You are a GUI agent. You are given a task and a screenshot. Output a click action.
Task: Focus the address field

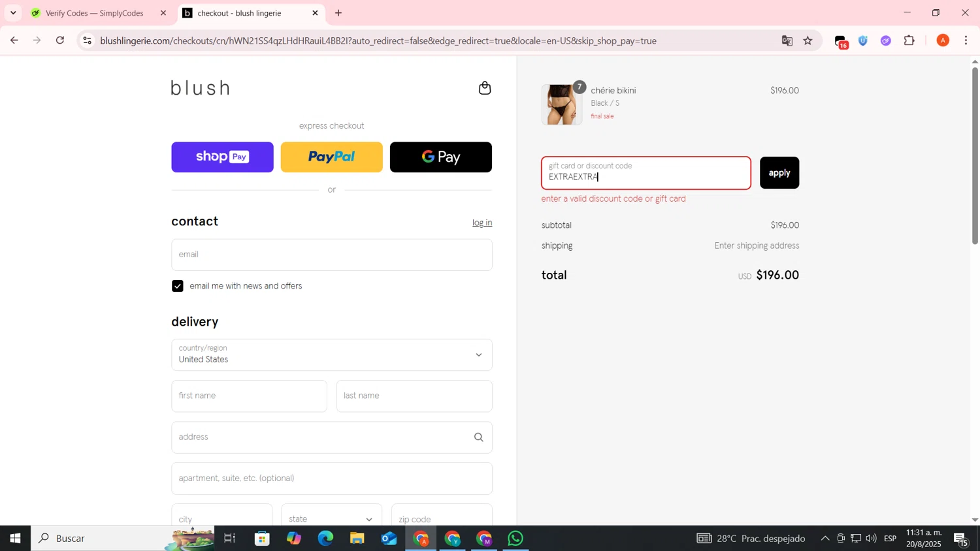point(332,437)
